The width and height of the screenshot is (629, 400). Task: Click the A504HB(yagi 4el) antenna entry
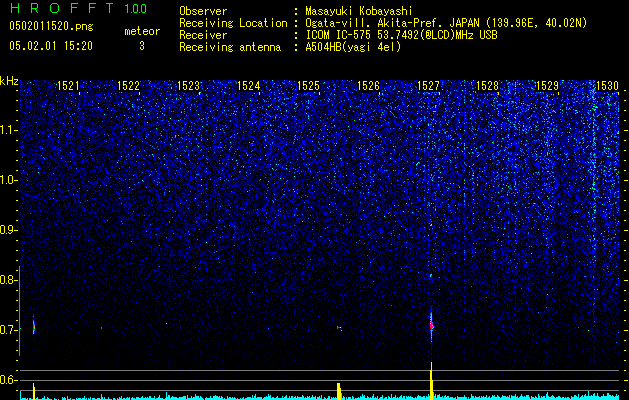coord(353,47)
